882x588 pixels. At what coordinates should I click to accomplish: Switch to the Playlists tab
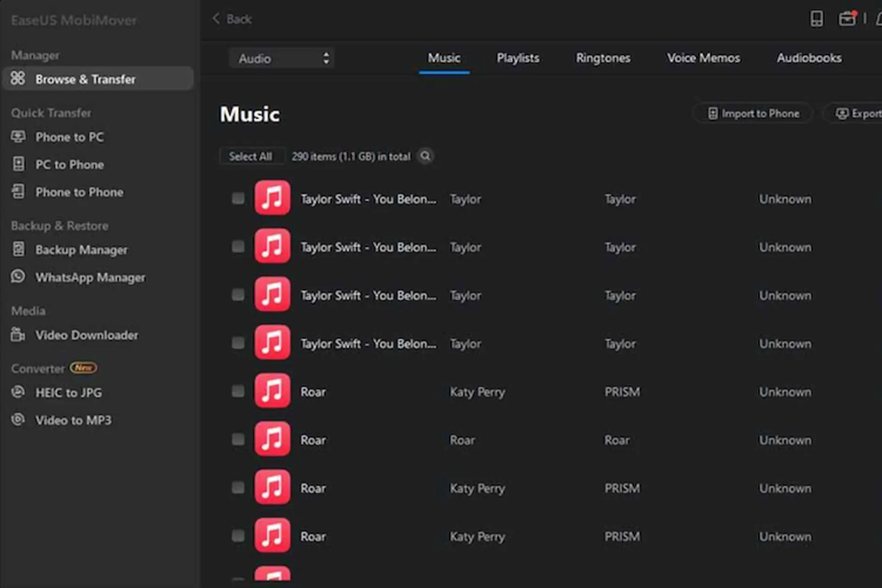tap(518, 58)
